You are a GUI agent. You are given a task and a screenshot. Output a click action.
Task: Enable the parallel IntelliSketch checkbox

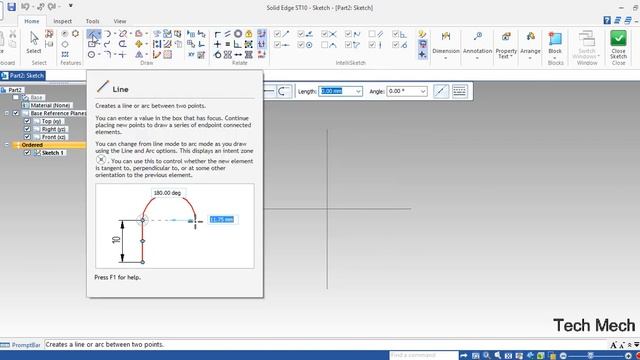tap(372, 34)
